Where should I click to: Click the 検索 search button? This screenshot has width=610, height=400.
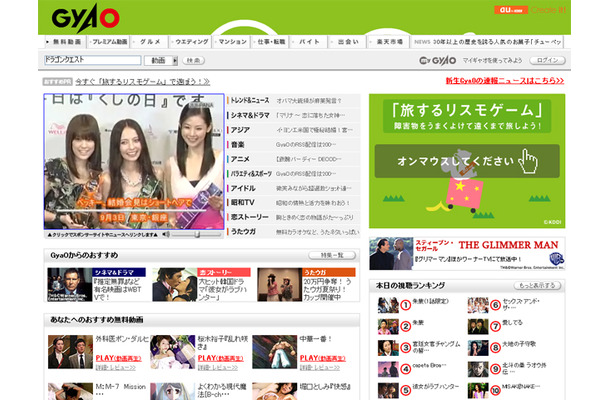coord(193,60)
